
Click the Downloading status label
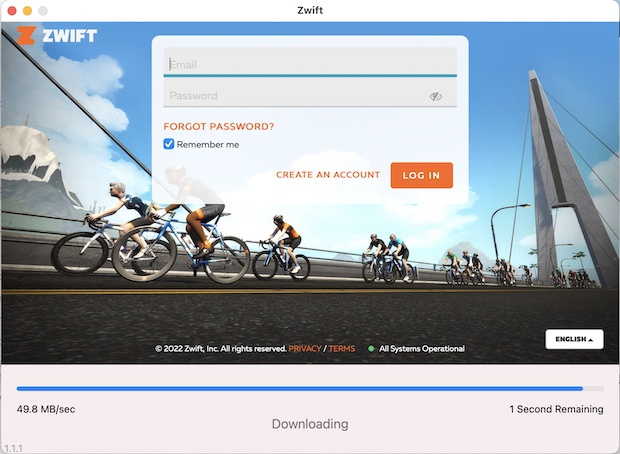[x=310, y=424]
